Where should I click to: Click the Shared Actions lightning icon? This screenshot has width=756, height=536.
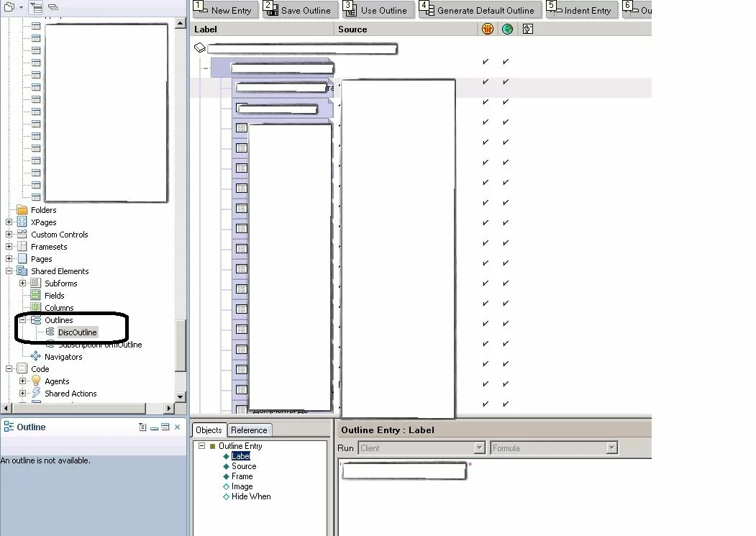click(36, 394)
